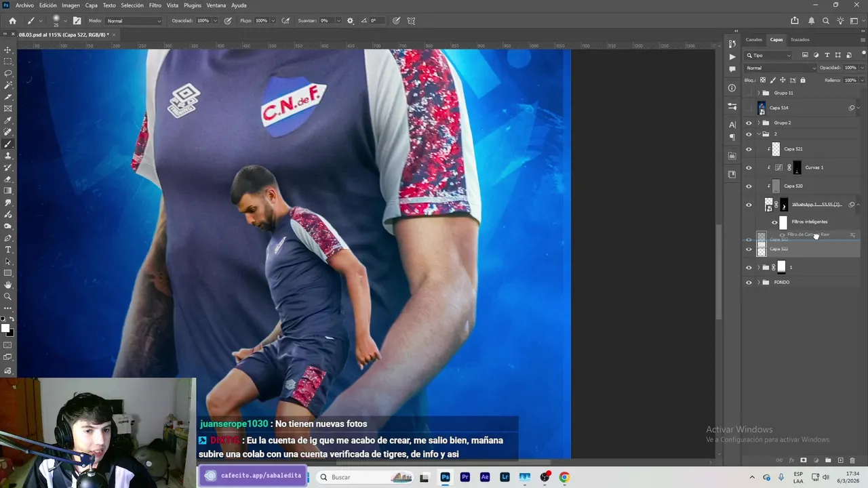Image resolution: width=868 pixels, height=488 pixels.
Task: Show the Grupo 11 group
Action: (749, 93)
